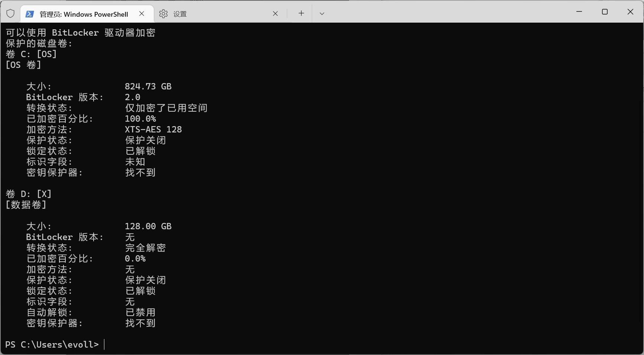Image resolution: width=644 pixels, height=355 pixels.
Task: Click the text 卷 C: [OS]
Action: point(31,54)
